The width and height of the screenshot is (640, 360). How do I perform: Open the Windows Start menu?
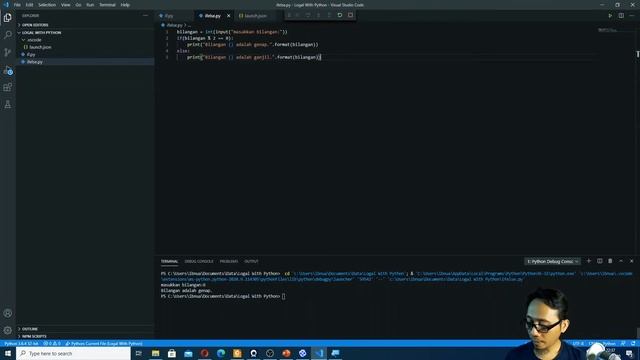(x=8, y=353)
